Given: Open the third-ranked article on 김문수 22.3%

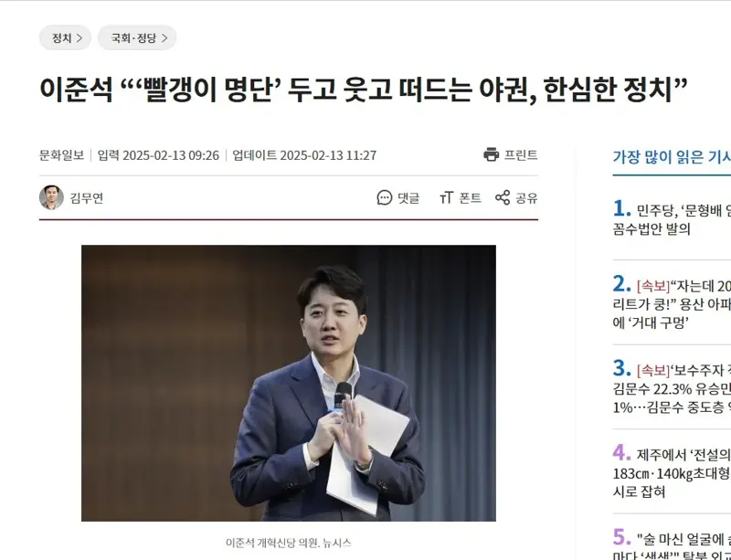Looking at the screenshot, I should click(672, 387).
